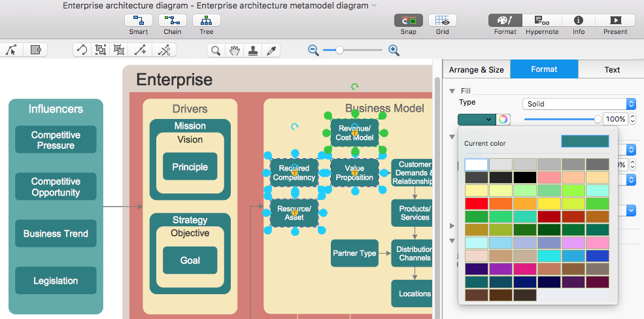The image size is (644, 319).
Task: Toggle the Grid display
Action: pos(442,20)
